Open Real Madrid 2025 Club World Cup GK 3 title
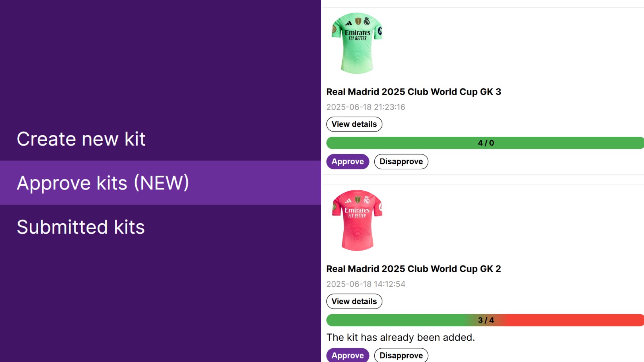The height and width of the screenshot is (362, 644). [x=413, y=92]
